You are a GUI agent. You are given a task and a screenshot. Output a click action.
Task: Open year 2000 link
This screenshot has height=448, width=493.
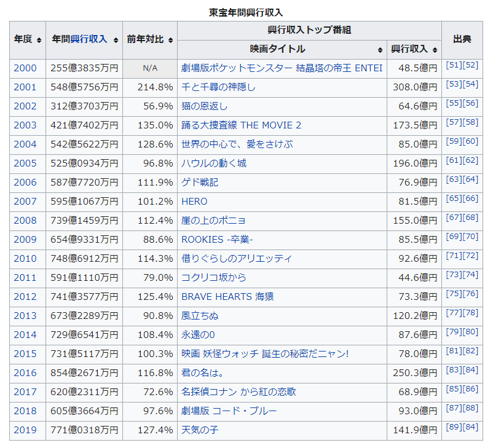[25, 68]
